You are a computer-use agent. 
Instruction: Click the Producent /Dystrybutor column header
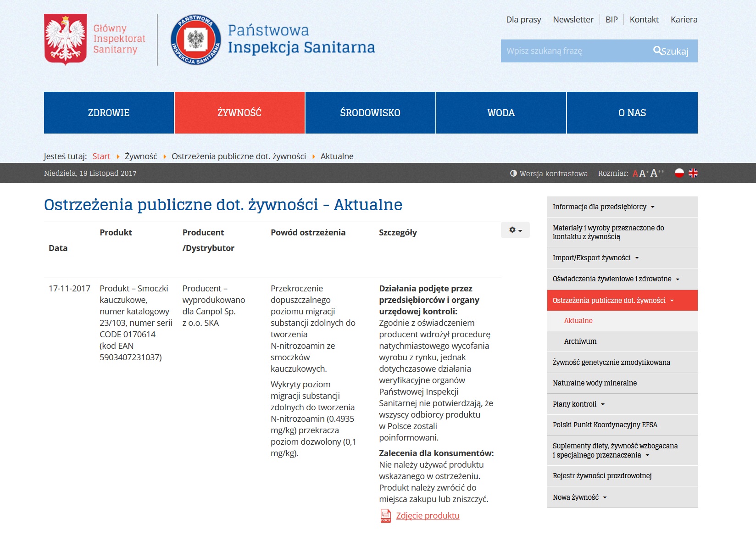(208, 240)
